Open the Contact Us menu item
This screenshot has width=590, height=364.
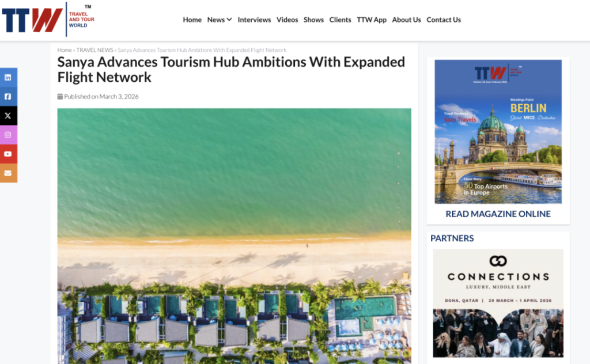pyautogui.click(x=444, y=20)
